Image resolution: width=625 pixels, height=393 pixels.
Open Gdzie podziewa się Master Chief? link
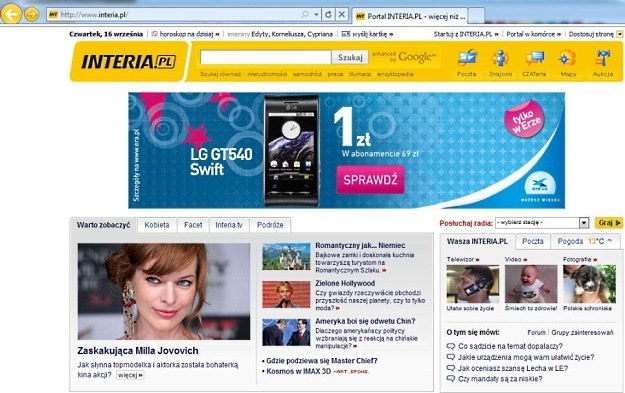(322, 361)
